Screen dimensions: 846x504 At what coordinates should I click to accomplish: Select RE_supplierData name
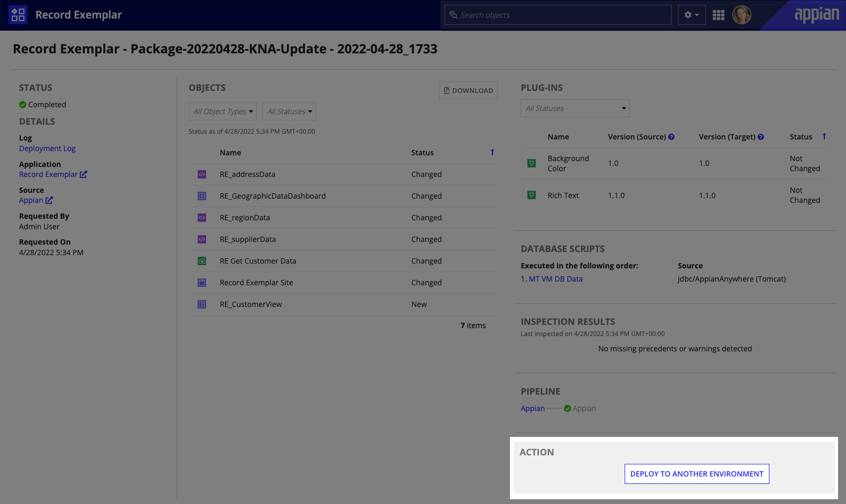tap(248, 239)
